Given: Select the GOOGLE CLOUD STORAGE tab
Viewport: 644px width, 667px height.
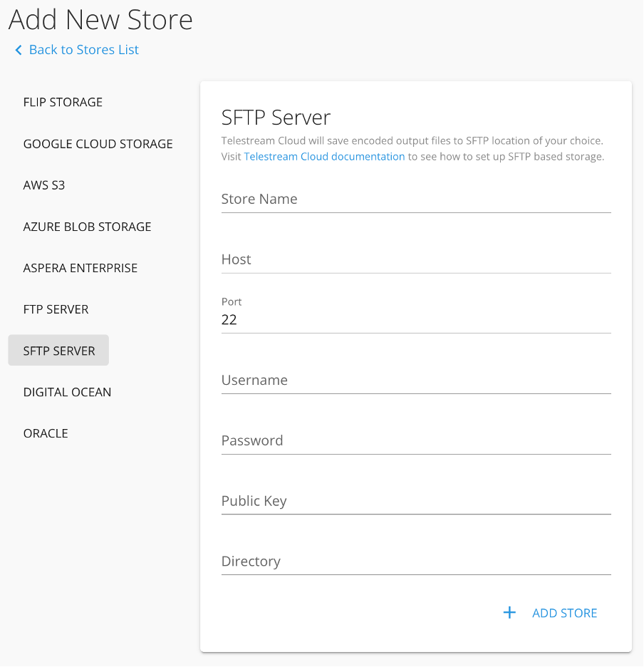Looking at the screenshot, I should [98, 144].
